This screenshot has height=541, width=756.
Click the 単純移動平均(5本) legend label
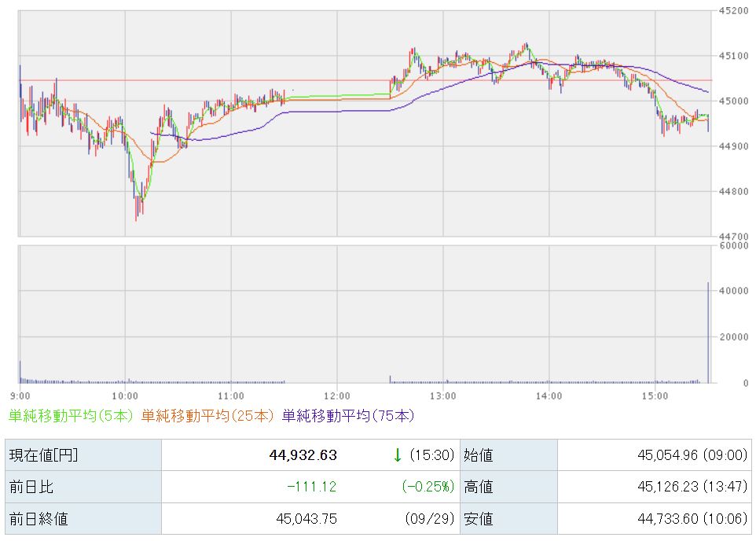[71, 415]
